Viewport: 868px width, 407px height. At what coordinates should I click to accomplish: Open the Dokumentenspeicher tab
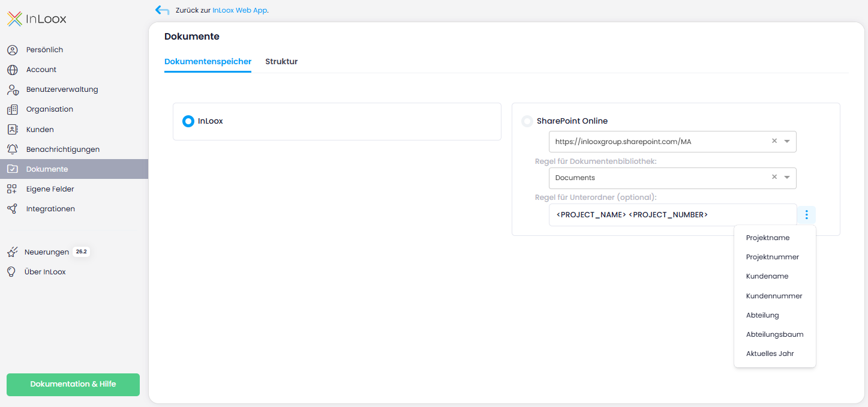click(208, 62)
